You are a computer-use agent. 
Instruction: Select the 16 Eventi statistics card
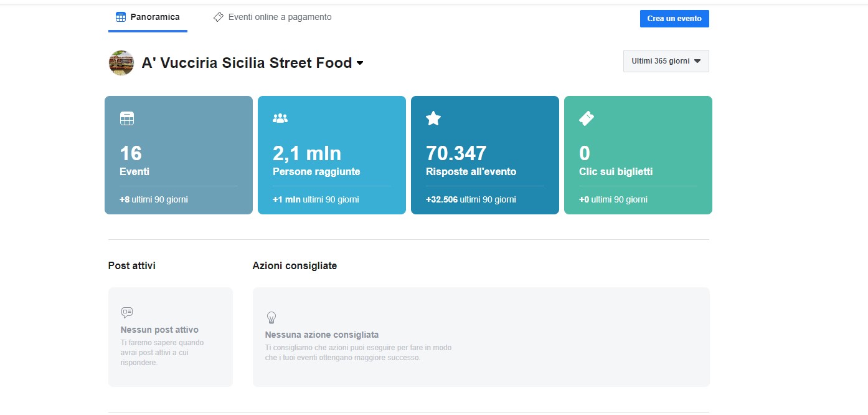pos(179,155)
